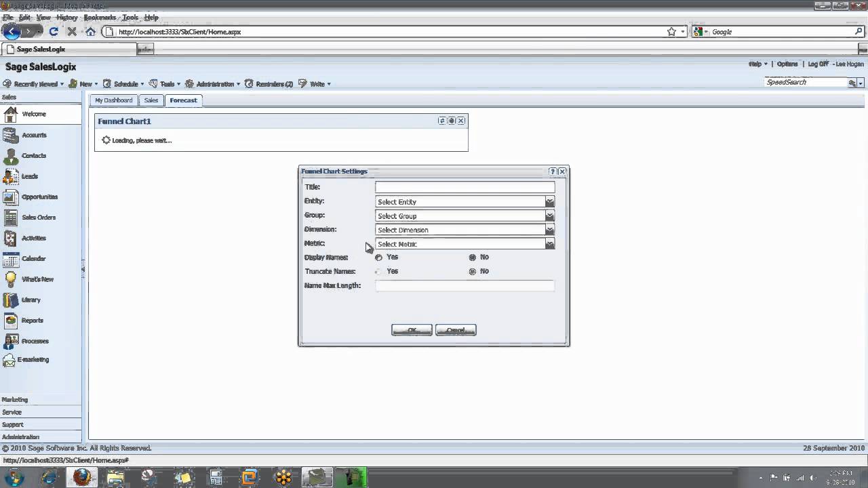Click the help icon in Funnel Chart Settings
The width and height of the screenshot is (868, 488).
[x=553, y=171]
